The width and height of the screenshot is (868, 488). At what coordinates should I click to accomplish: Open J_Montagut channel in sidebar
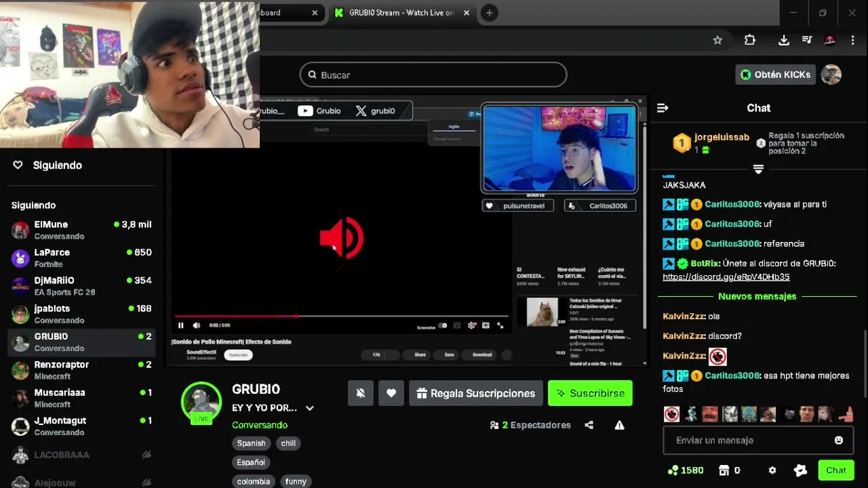[81, 426]
